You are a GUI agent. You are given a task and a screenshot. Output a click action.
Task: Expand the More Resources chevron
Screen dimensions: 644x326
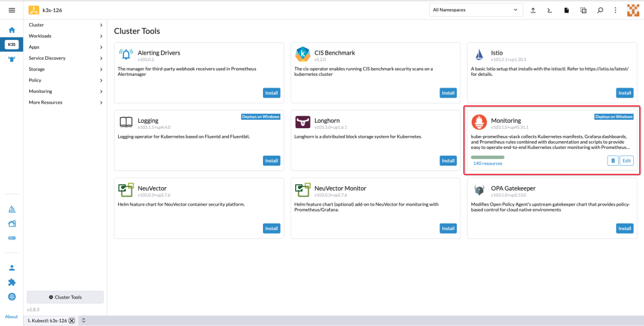point(101,103)
